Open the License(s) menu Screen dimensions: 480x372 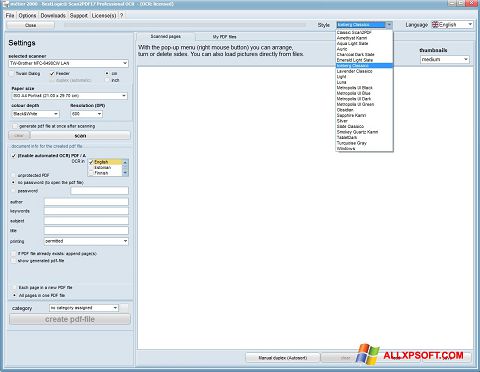point(104,16)
